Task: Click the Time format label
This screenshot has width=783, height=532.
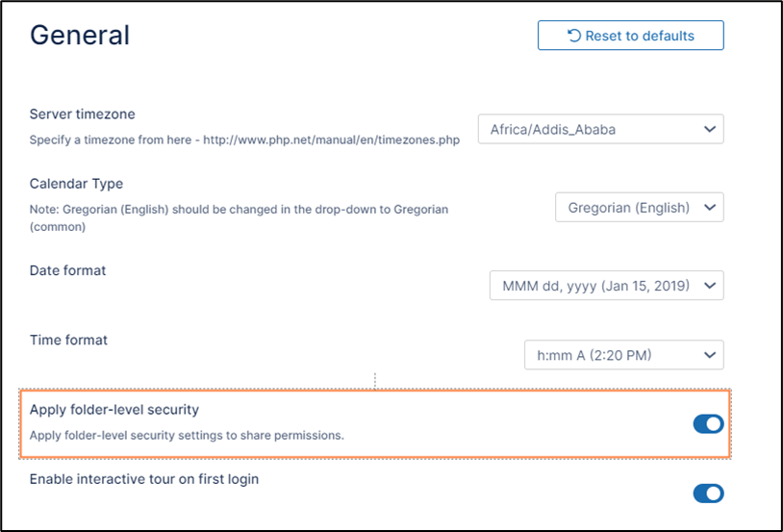Action: pyautogui.click(x=68, y=340)
